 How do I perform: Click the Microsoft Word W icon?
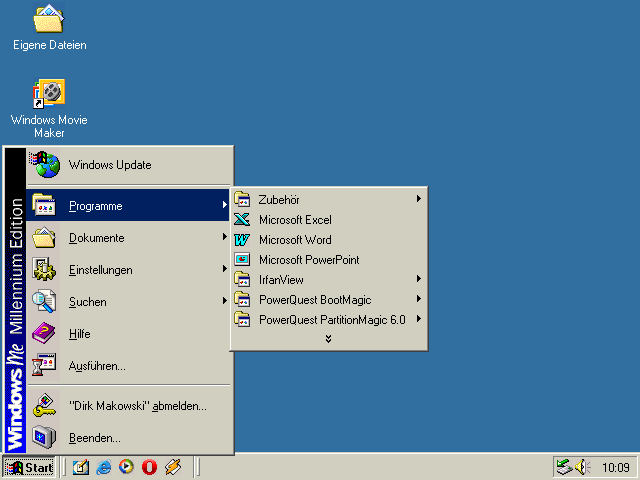tap(242, 239)
